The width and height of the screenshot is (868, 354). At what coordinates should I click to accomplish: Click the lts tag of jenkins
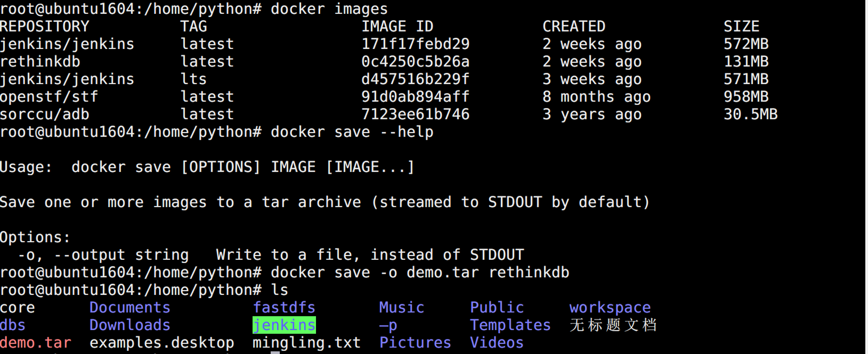point(194,79)
